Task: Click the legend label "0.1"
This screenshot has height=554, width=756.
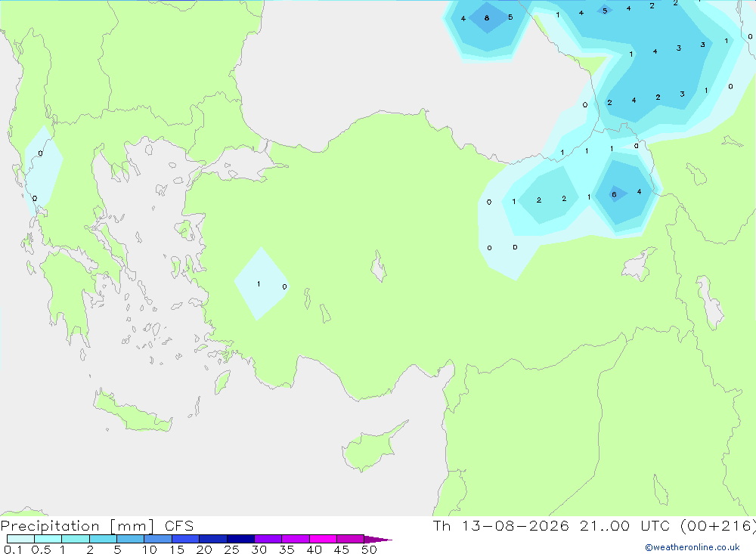Action: [13, 549]
